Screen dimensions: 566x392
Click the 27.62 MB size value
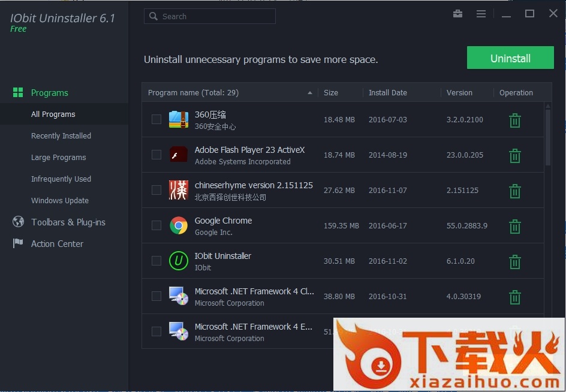(x=339, y=191)
